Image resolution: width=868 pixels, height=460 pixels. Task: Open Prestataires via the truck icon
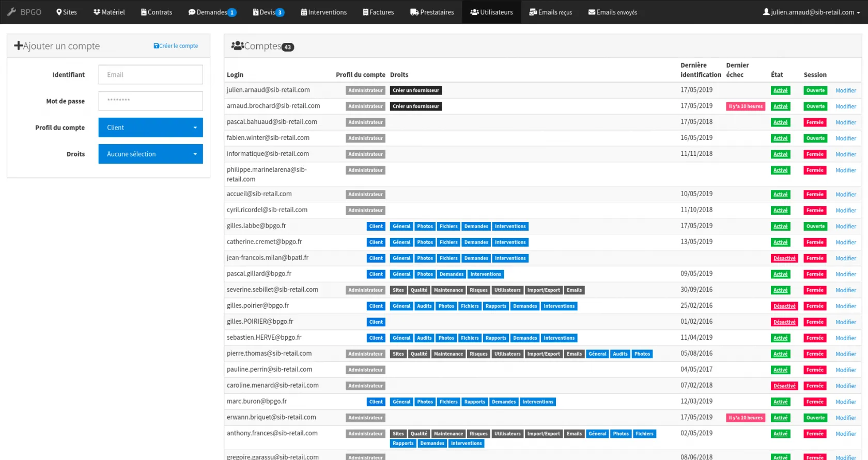414,12
